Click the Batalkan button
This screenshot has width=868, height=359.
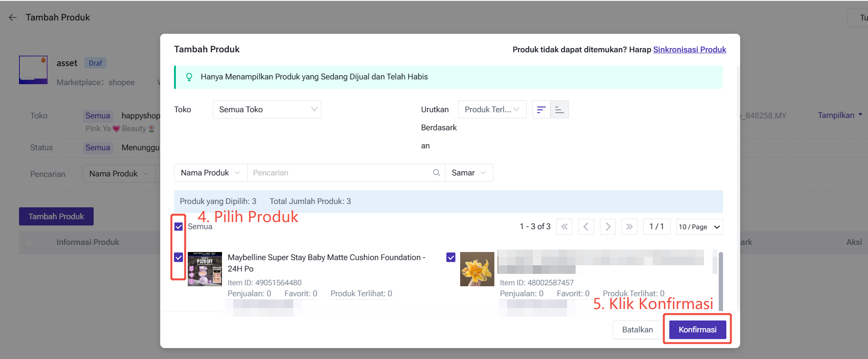(x=637, y=330)
